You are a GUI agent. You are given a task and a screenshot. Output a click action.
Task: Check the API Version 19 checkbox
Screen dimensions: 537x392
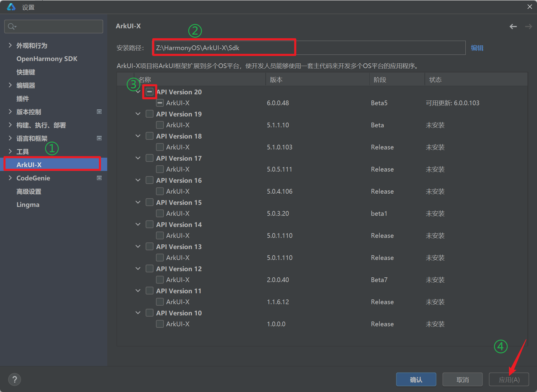pyautogui.click(x=150, y=114)
